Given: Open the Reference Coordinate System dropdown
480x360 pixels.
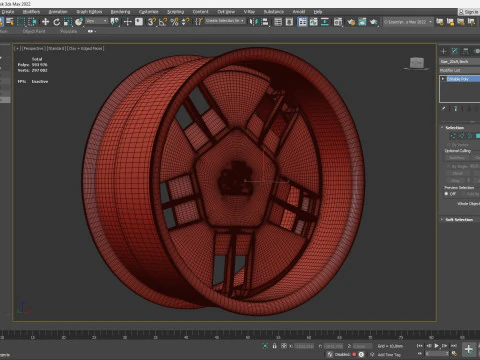Looking at the screenshot, I should [96, 21].
